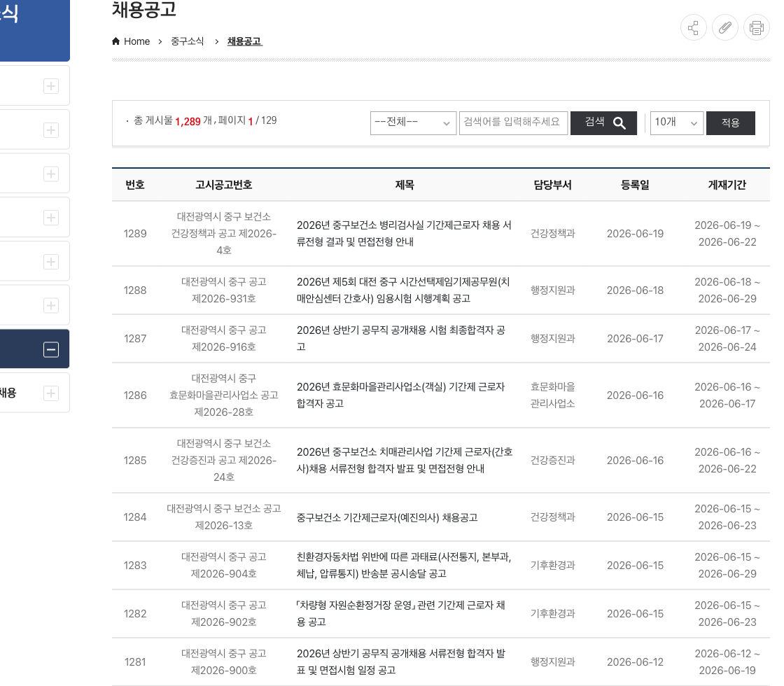Click 건강증진과 department cell
Image resolution: width=784 pixels, height=686 pixels.
552,461
